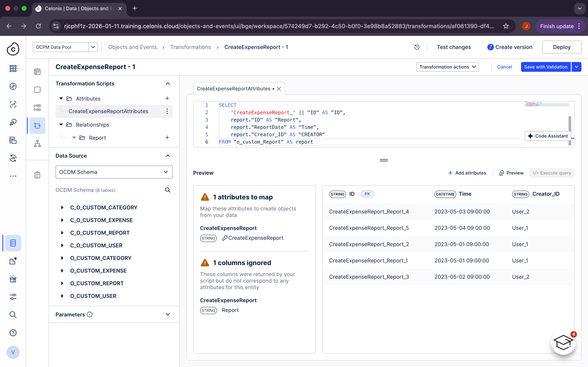Click Save with Validation button
The width and height of the screenshot is (588, 367).
pos(546,67)
